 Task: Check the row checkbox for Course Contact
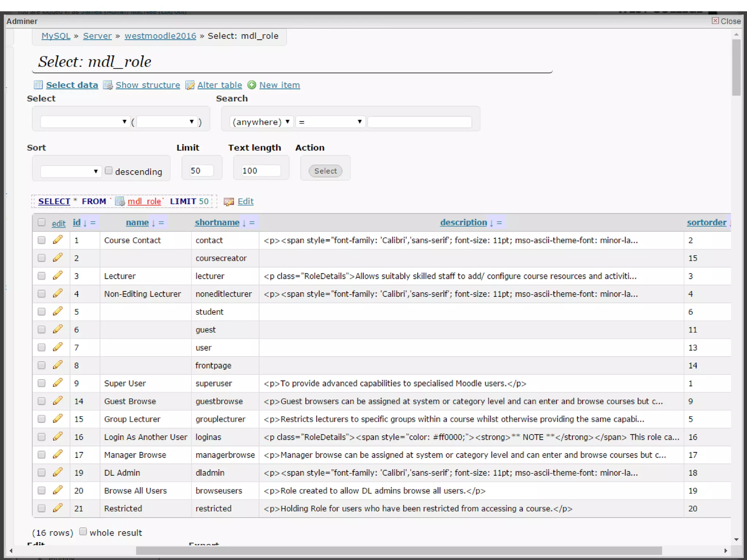[42, 240]
